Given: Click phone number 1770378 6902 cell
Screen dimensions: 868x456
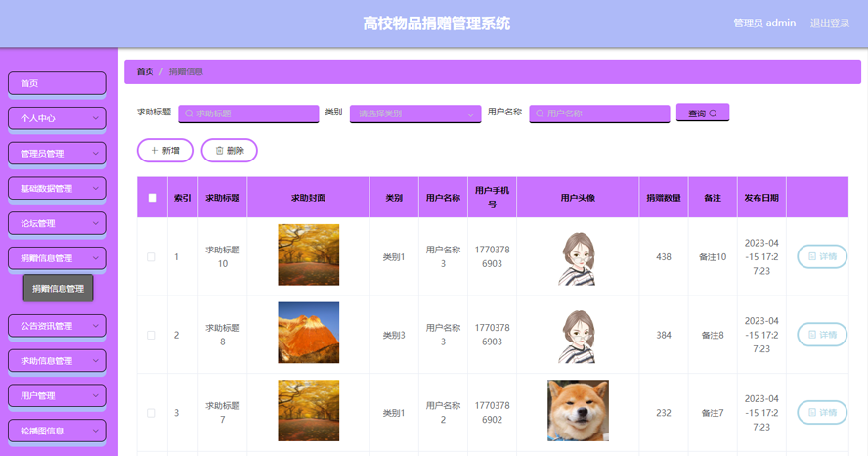Looking at the screenshot, I should click(x=492, y=413).
